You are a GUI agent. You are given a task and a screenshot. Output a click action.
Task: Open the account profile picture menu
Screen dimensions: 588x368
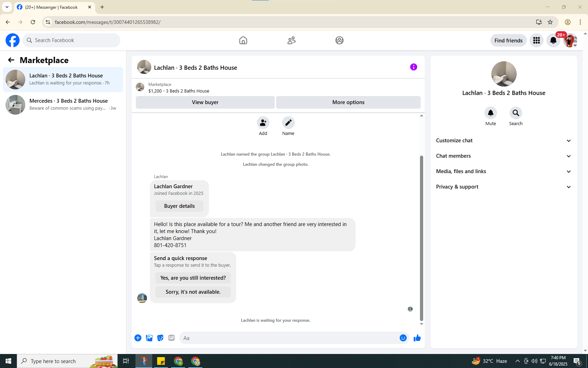(570, 40)
